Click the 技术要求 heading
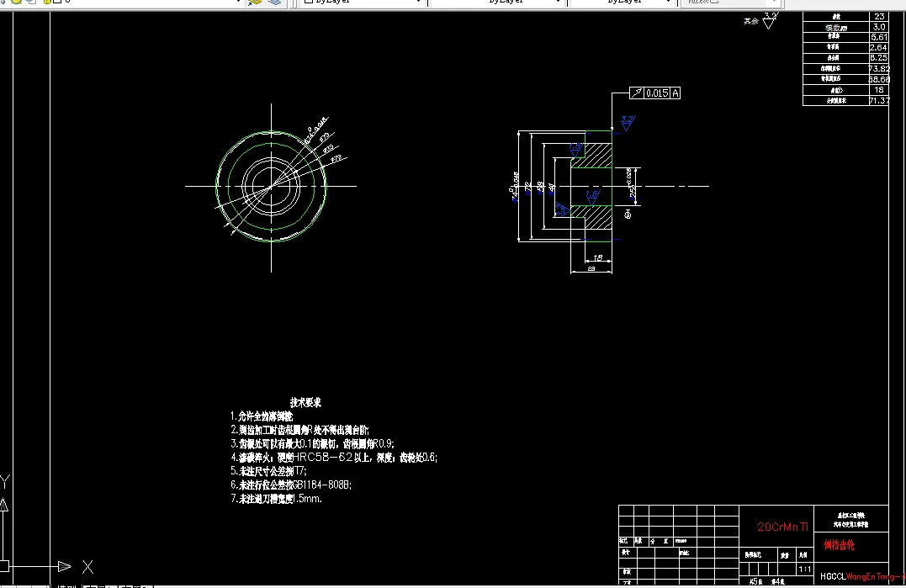Viewport: 906px width, 588px height. coord(305,403)
